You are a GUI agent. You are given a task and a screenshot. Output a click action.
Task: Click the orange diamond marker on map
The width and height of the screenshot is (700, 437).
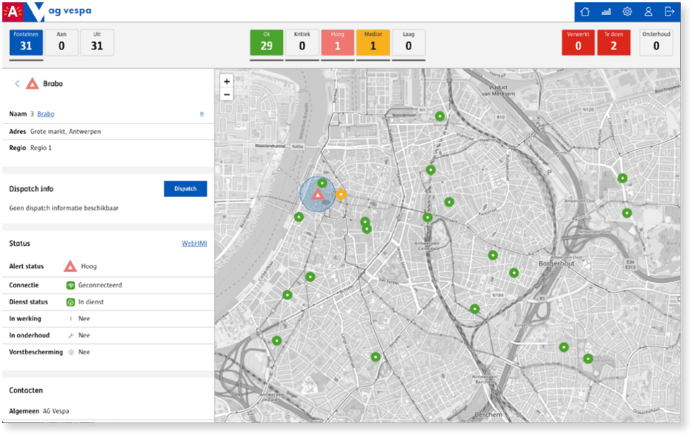pyautogui.click(x=341, y=194)
